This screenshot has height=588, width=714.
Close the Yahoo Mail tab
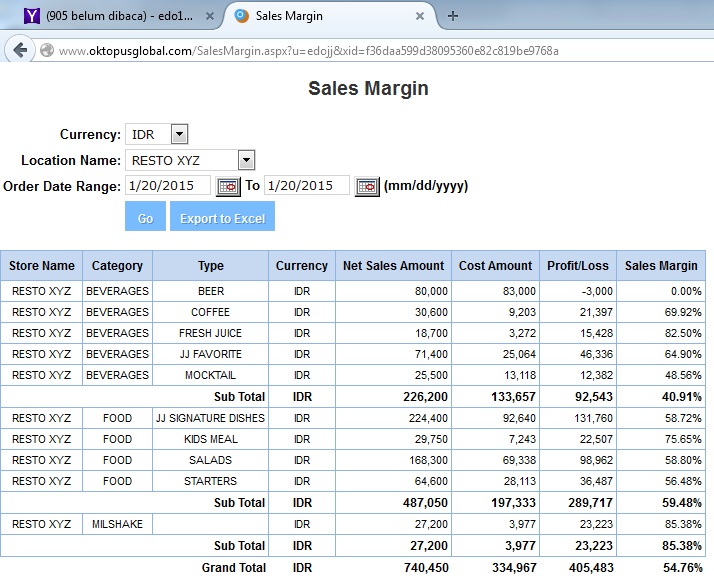210,16
